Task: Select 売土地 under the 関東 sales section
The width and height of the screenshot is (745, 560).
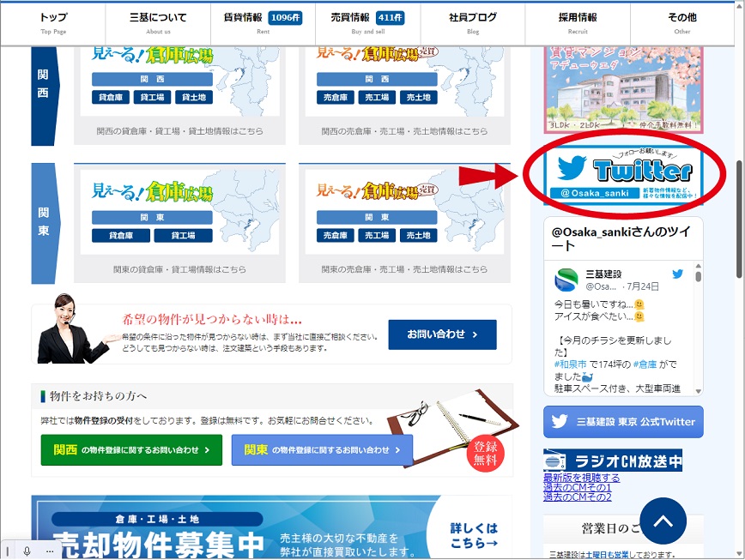Action: pos(418,236)
